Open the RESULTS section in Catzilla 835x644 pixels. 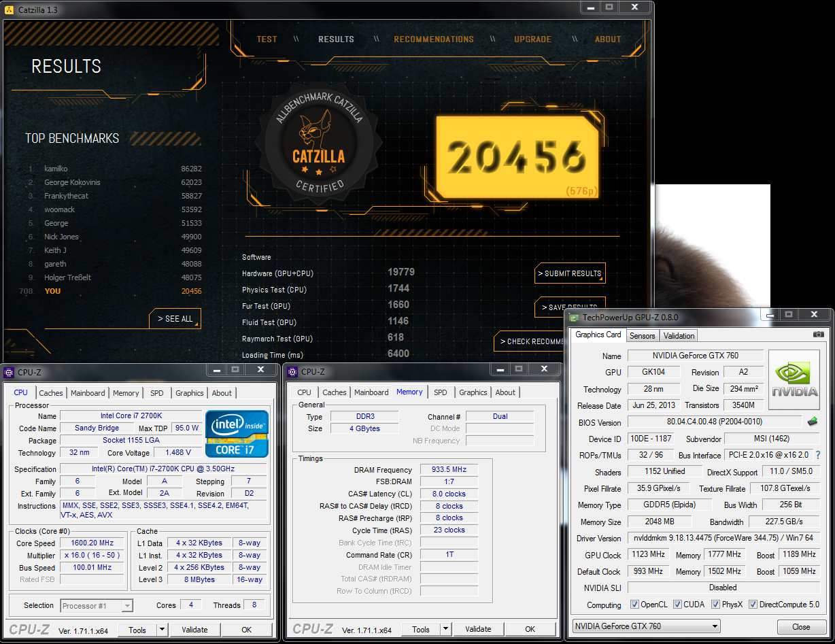336,39
